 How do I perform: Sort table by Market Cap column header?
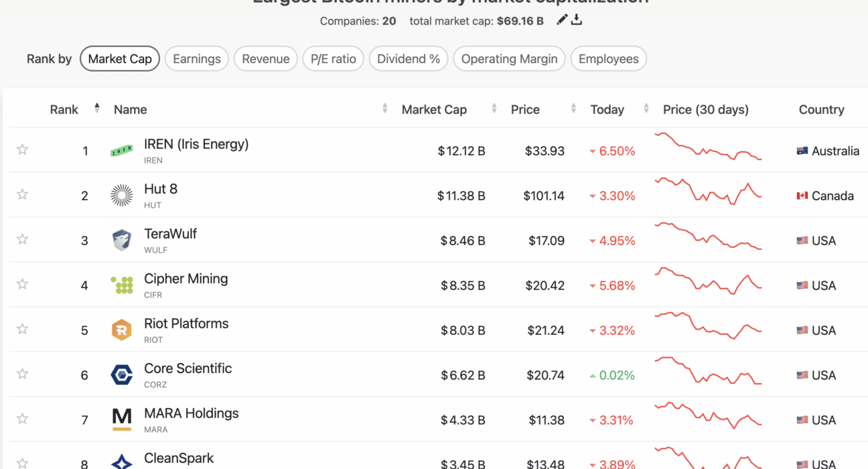pyautogui.click(x=434, y=110)
